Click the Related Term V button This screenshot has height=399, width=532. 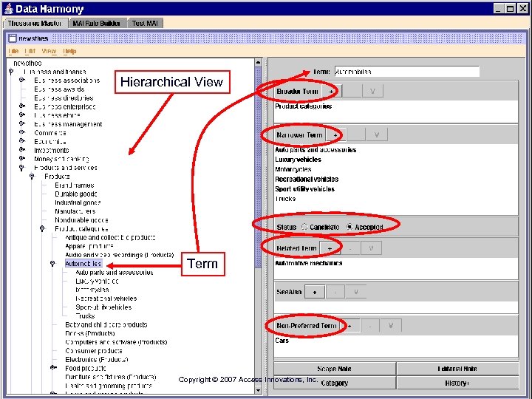(371, 248)
